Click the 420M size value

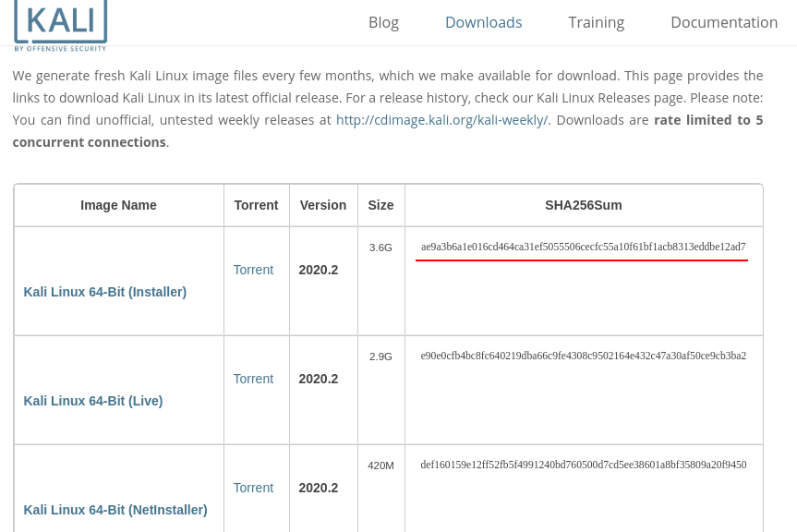click(380, 465)
